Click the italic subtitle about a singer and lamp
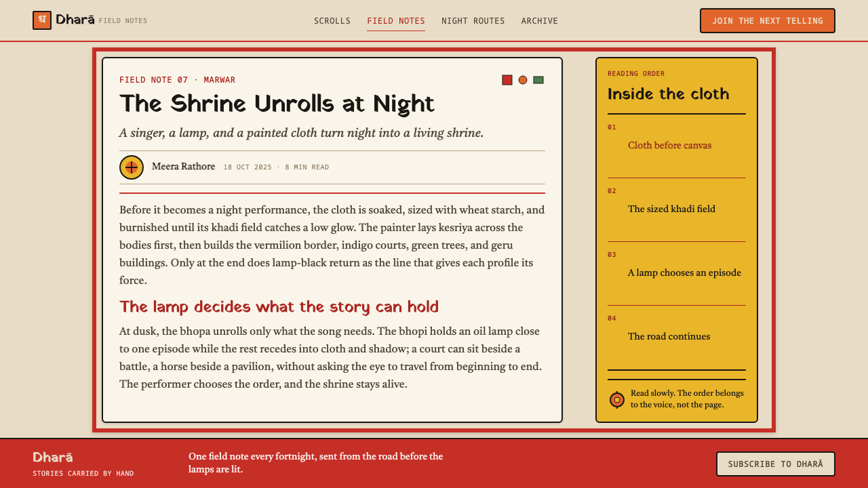868x488 pixels. [x=301, y=133]
